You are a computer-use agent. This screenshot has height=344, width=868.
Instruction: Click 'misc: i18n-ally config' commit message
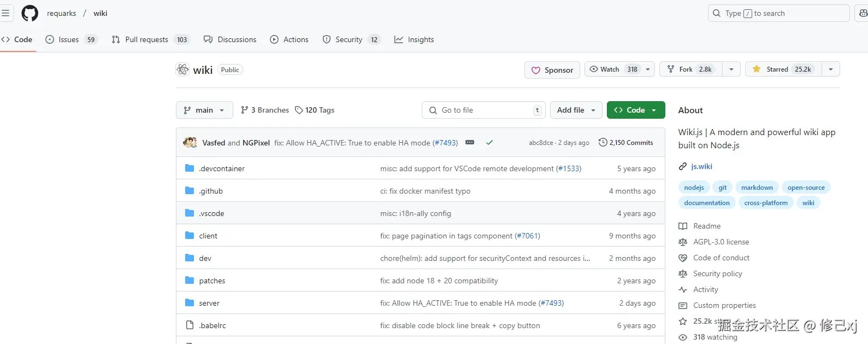pyautogui.click(x=416, y=213)
